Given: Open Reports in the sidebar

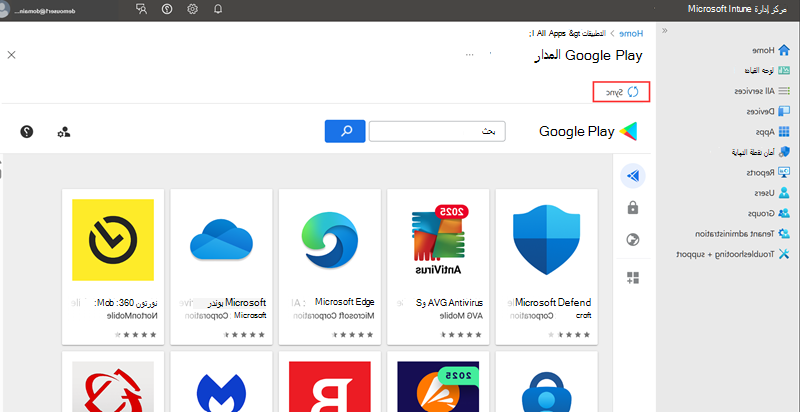Looking at the screenshot, I should tap(768, 173).
